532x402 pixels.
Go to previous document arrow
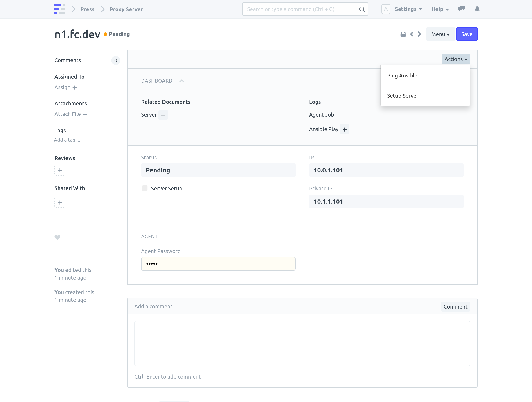[x=412, y=34]
